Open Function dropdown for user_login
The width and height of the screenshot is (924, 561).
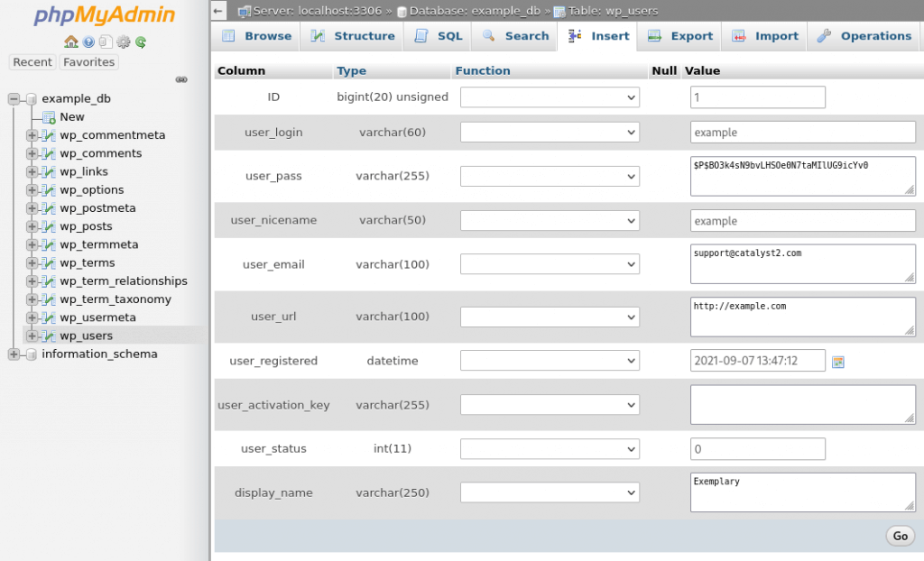click(550, 132)
